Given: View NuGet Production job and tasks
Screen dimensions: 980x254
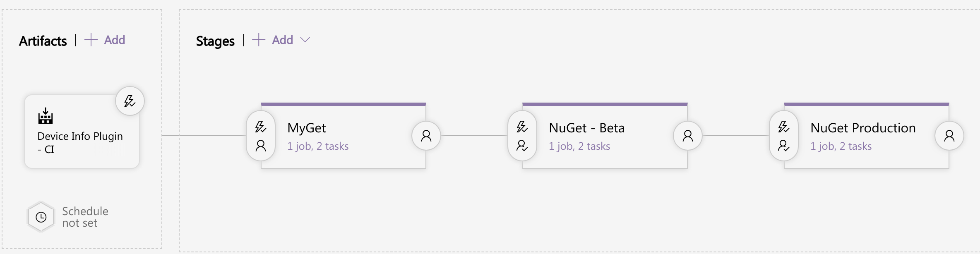Looking at the screenshot, I should [x=841, y=146].
